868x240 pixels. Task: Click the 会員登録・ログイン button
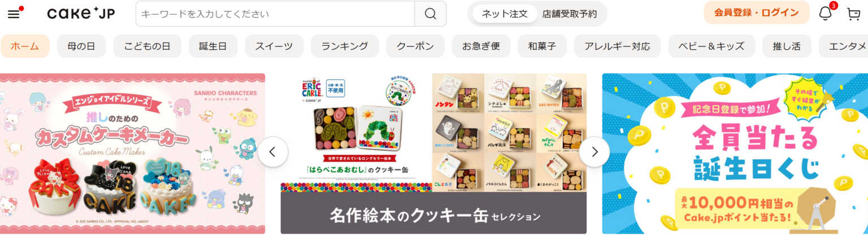pyautogui.click(x=756, y=12)
